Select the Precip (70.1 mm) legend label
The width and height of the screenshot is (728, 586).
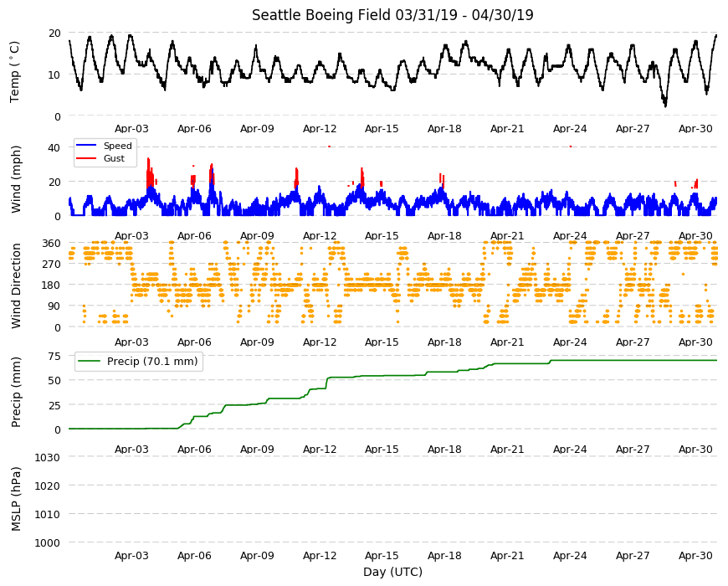point(152,362)
